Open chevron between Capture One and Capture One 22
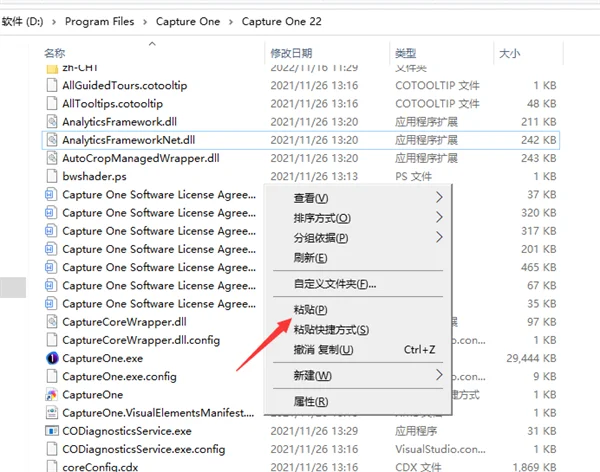The image size is (600, 472). click(231, 22)
